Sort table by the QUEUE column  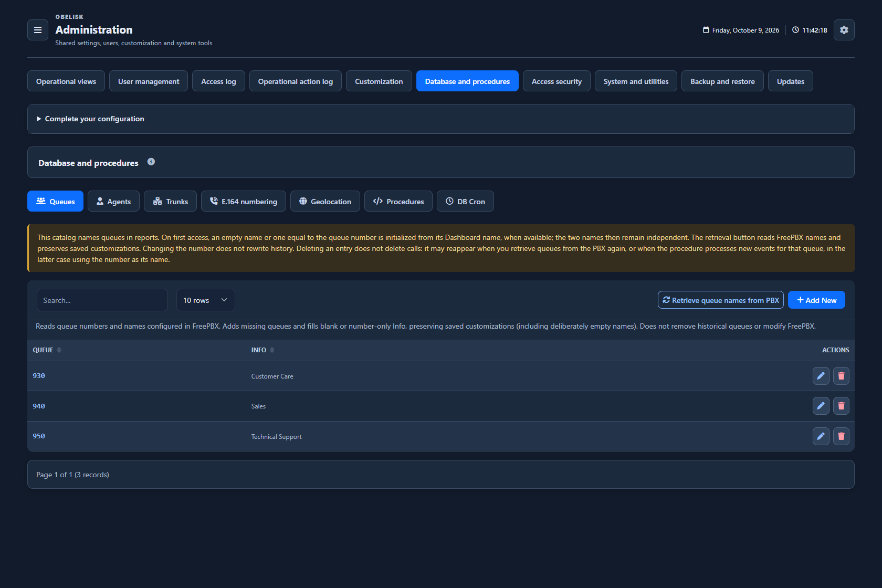coord(47,350)
